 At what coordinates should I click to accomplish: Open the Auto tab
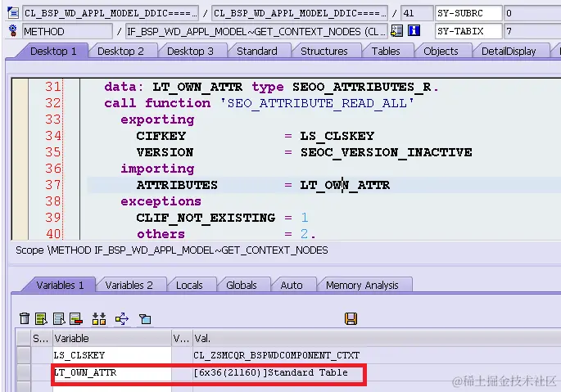coord(292,285)
